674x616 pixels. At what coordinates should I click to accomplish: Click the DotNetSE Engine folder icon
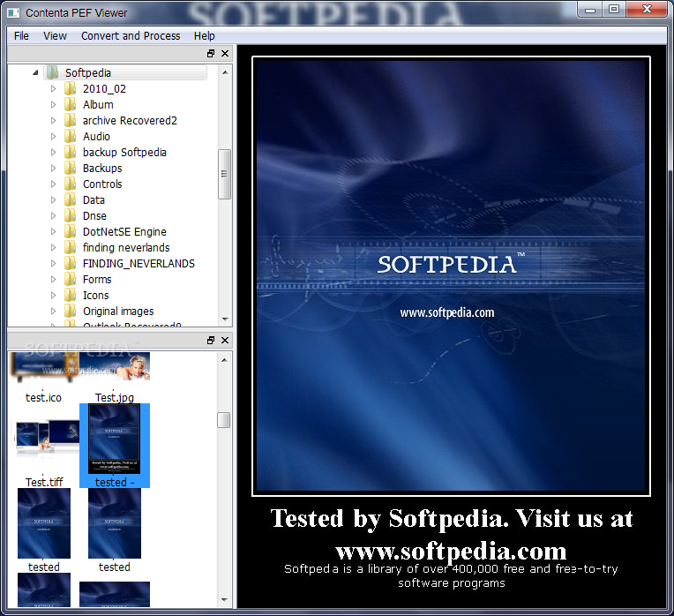tap(70, 232)
